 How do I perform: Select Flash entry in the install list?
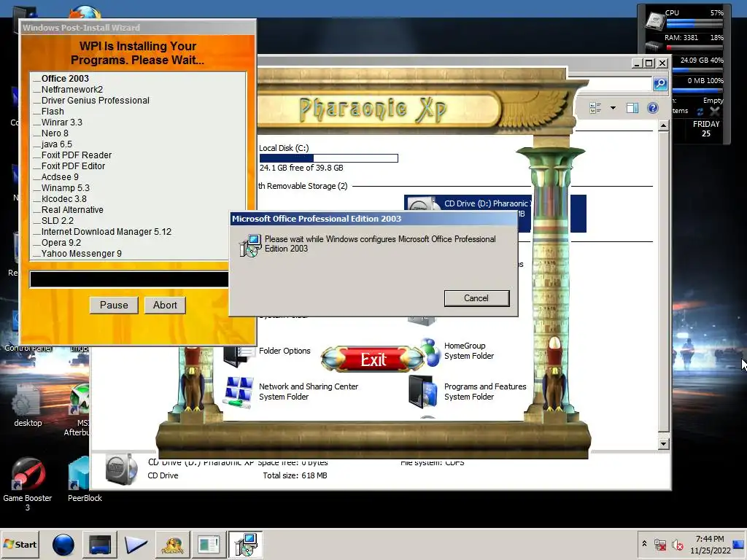tap(53, 112)
